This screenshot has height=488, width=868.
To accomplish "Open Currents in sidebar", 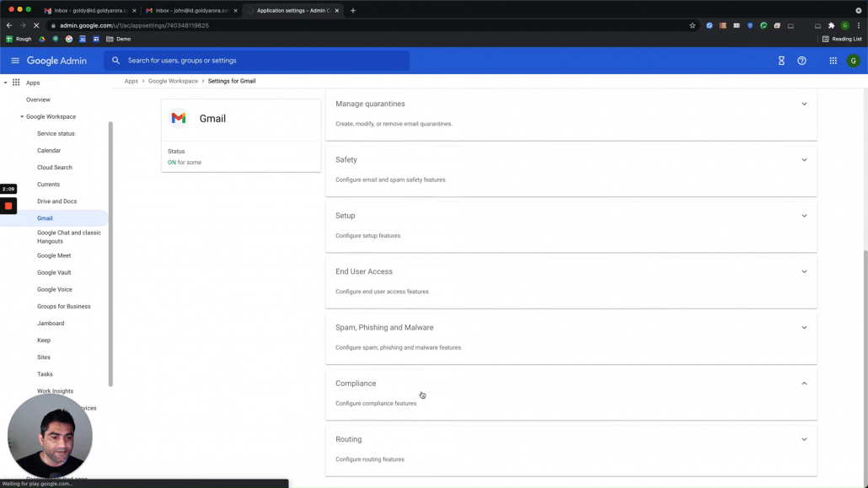I will (48, 185).
